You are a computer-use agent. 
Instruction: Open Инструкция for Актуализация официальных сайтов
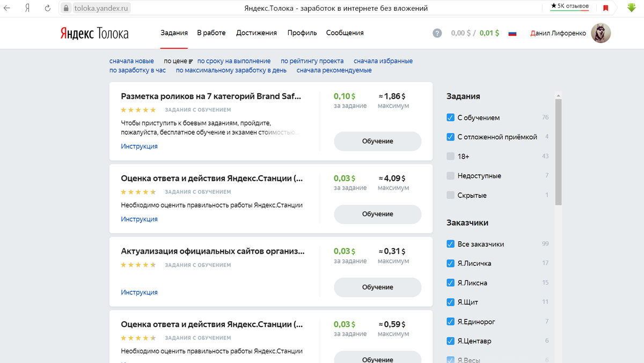point(140,292)
